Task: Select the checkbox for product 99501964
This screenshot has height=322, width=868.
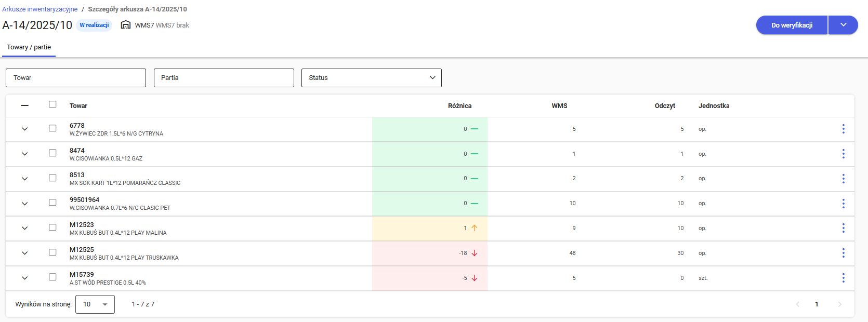Action: click(x=52, y=203)
